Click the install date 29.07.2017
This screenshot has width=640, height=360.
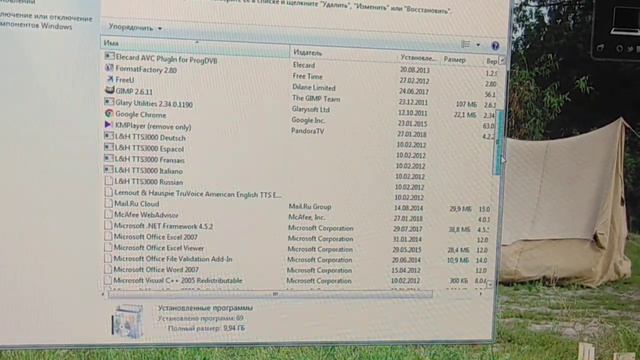point(407,229)
